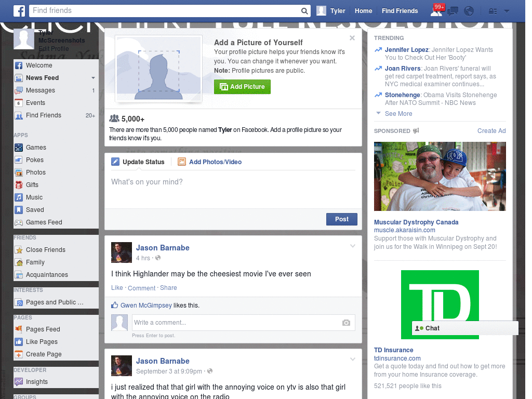Click Comment on the Highlander post
The height and width of the screenshot is (399, 532).
tap(141, 288)
